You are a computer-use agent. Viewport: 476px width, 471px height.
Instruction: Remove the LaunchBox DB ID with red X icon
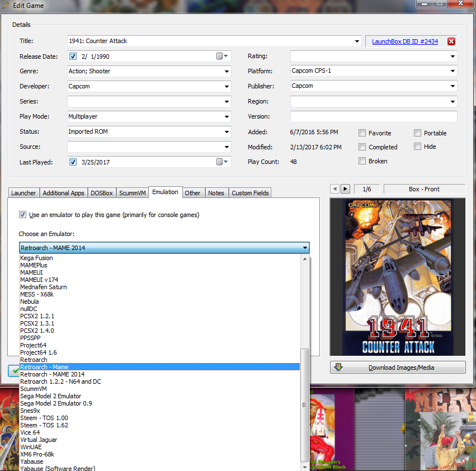tap(451, 41)
